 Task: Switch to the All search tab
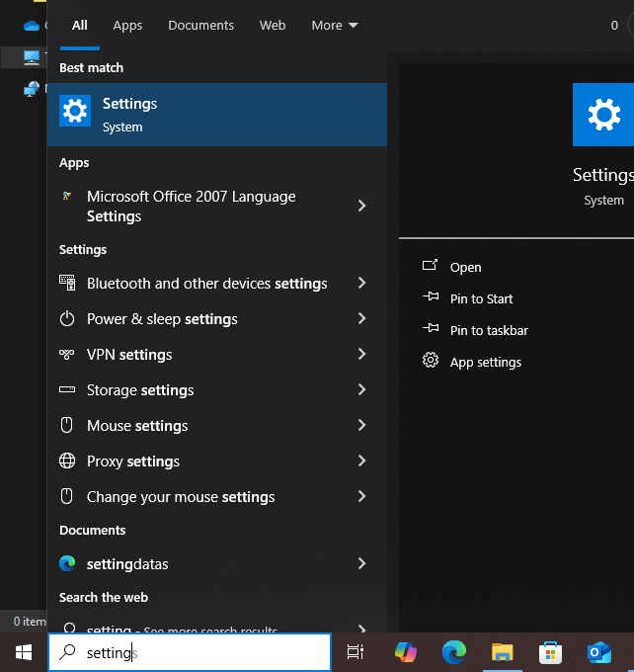click(80, 26)
